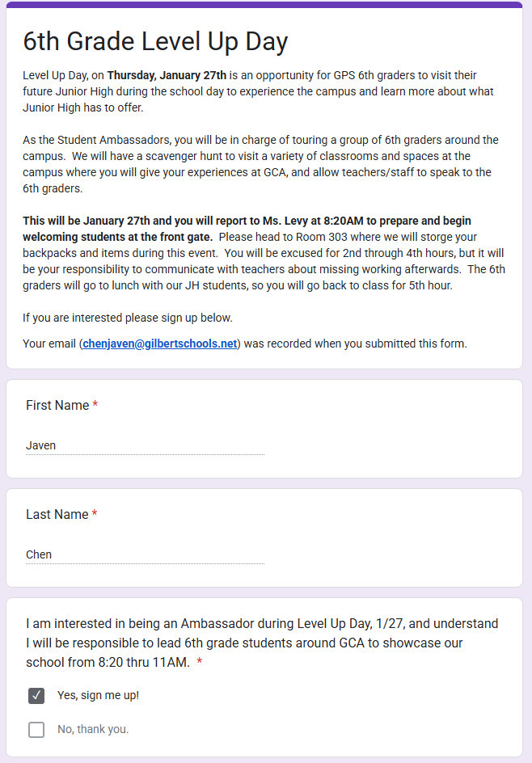Click the "First Name" question label
Viewport: 532px width, 763px height.
click(x=57, y=405)
